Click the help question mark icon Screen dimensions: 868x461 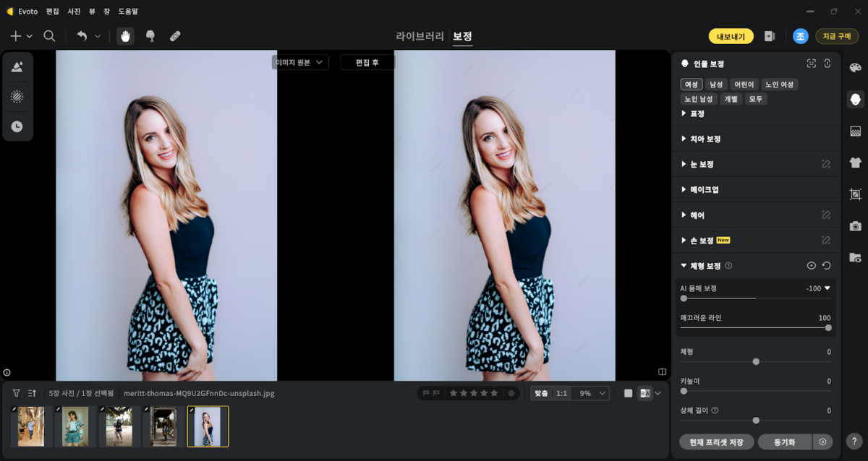(x=855, y=441)
